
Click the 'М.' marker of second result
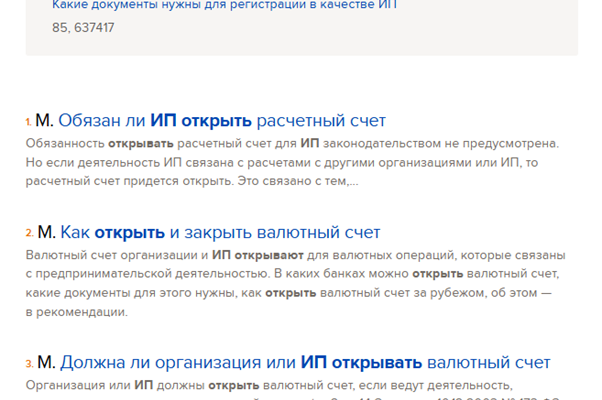point(46,233)
